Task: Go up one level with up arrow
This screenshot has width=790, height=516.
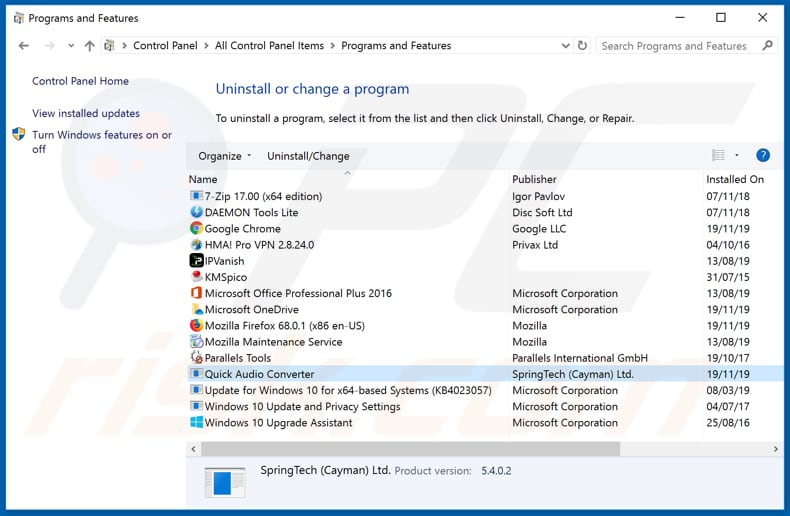Action: tap(90, 46)
